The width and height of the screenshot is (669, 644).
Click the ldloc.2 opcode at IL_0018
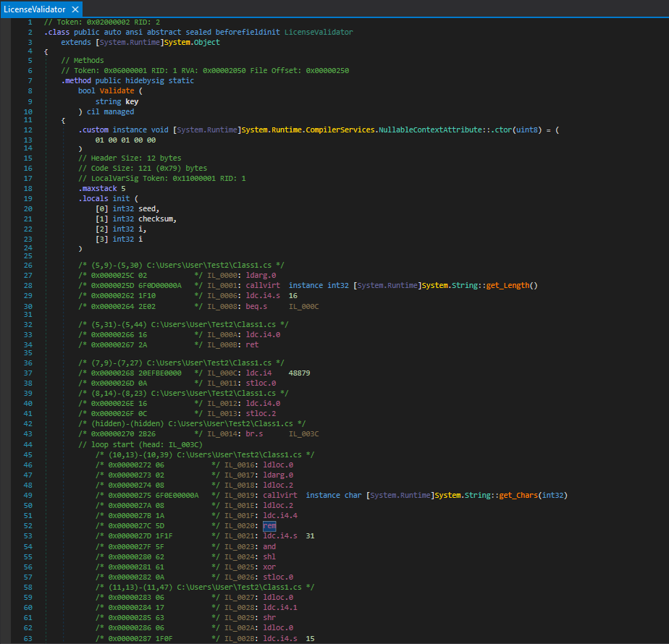(278, 485)
